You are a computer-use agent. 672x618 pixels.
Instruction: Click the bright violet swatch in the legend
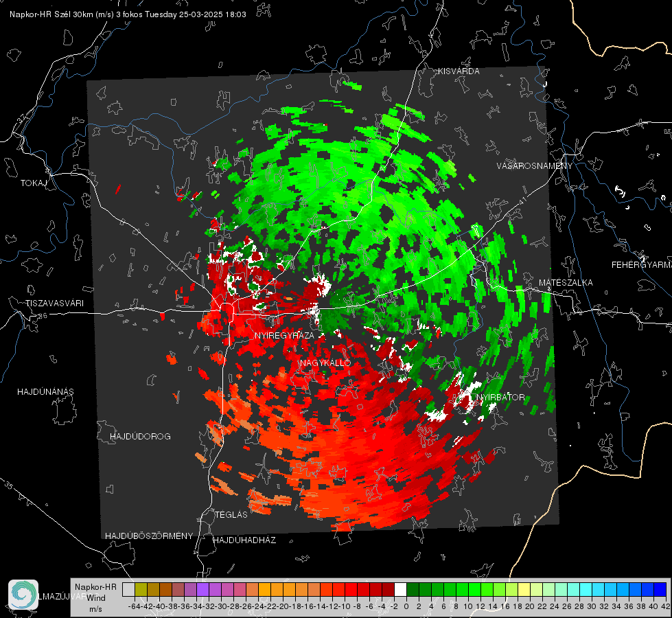(202, 589)
